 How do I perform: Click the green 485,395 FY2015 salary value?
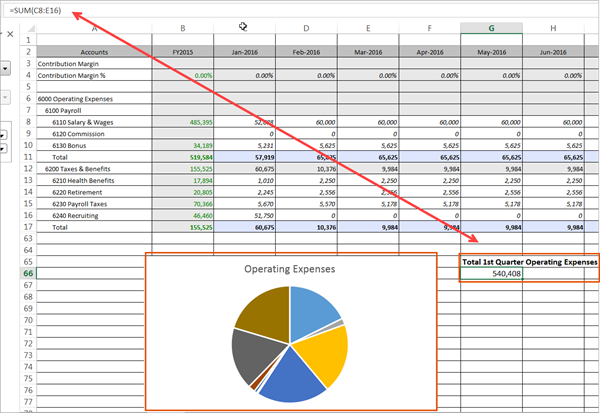(183, 122)
